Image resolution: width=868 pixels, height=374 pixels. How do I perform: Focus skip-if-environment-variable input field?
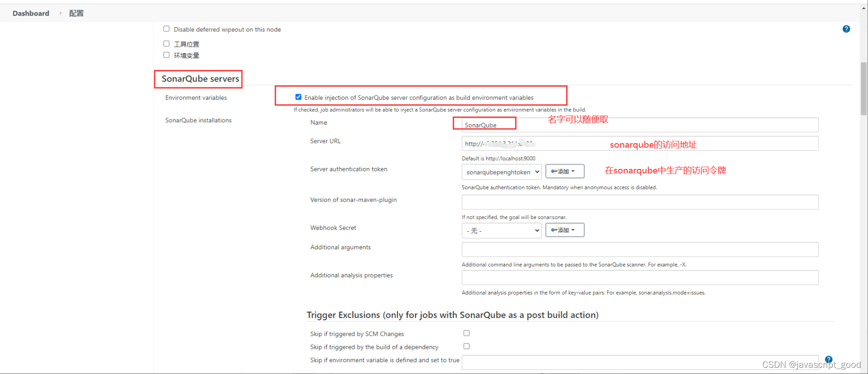point(640,363)
